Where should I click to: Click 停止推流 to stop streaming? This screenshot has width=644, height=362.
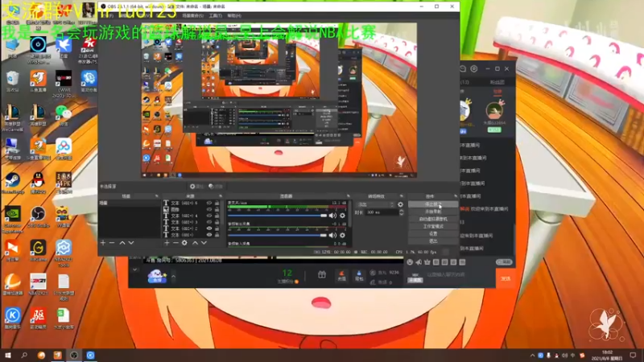pos(433,204)
